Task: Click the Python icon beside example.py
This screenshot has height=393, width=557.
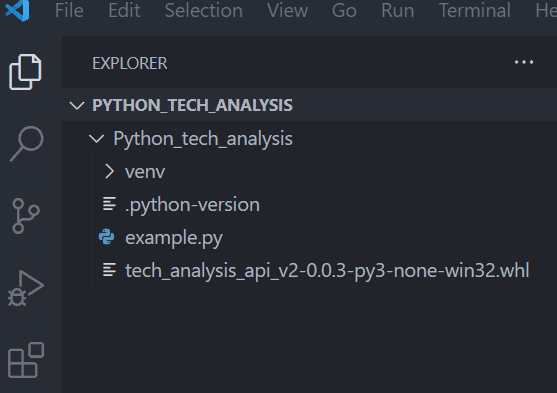Action: click(107, 237)
